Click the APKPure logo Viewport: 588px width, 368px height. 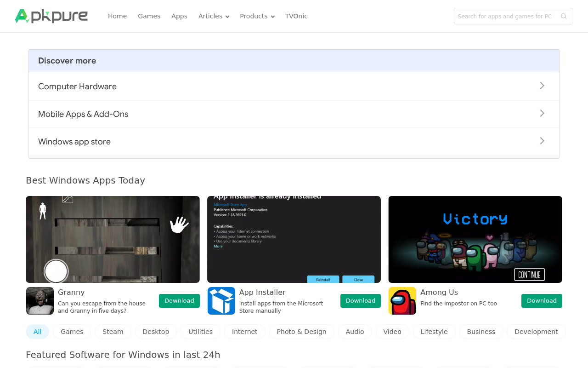(51, 16)
